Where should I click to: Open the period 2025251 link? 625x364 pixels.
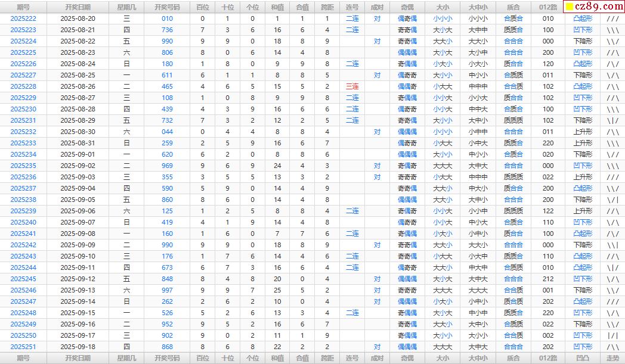pos(23,347)
